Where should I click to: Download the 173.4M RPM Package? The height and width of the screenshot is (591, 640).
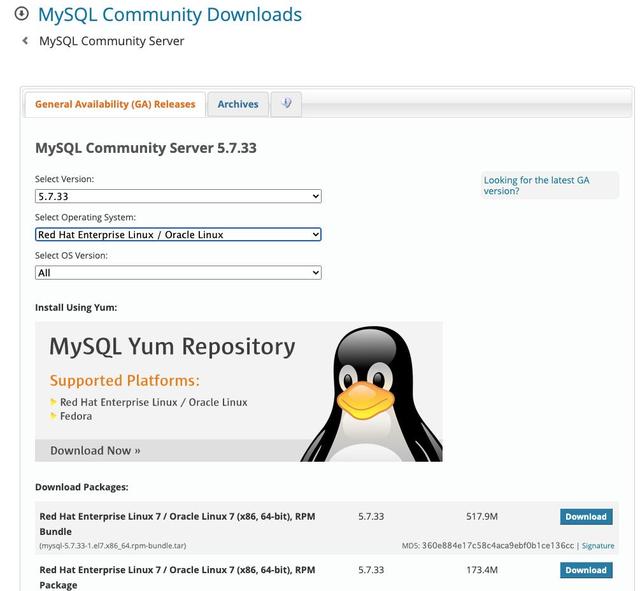coord(586,570)
